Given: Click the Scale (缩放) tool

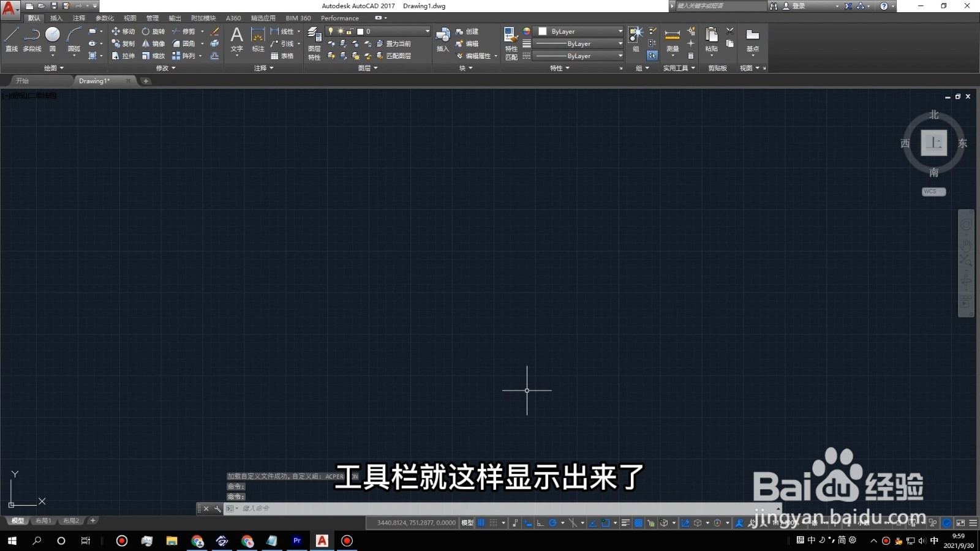Looking at the screenshot, I should [153, 56].
